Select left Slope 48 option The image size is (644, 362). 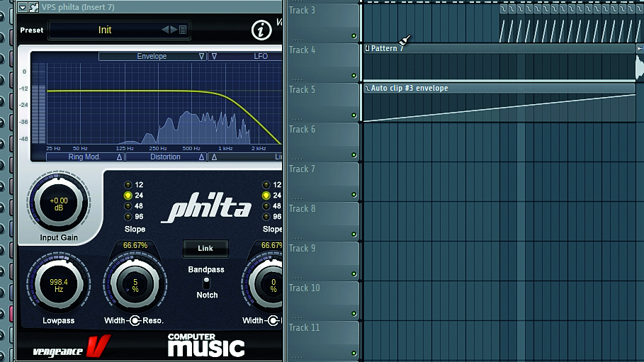[128, 206]
